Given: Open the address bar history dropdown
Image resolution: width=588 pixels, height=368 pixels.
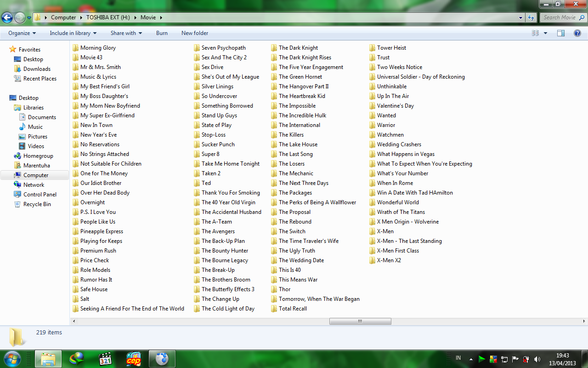Looking at the screenshot, I should pyautogui.click(x=520, y=17).
